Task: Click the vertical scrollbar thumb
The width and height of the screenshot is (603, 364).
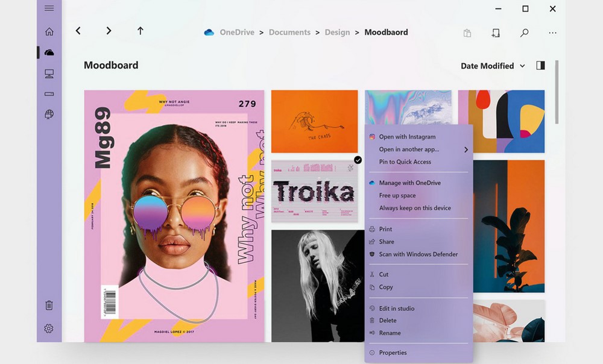Action: pyautogui.click(x=557, y=92)
